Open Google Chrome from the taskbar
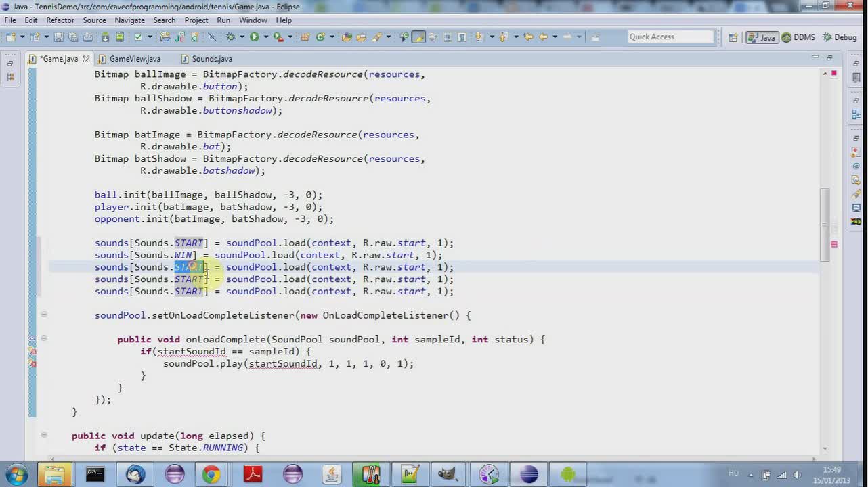 (211, 475)
